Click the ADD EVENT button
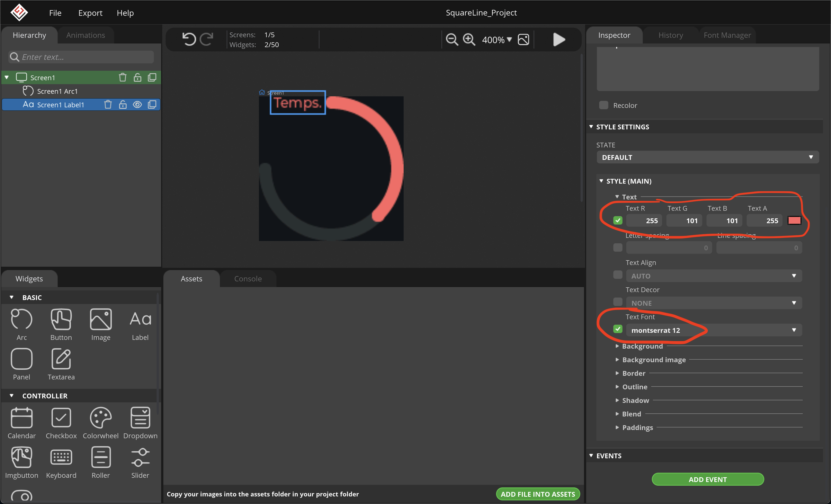 point(707,479)
